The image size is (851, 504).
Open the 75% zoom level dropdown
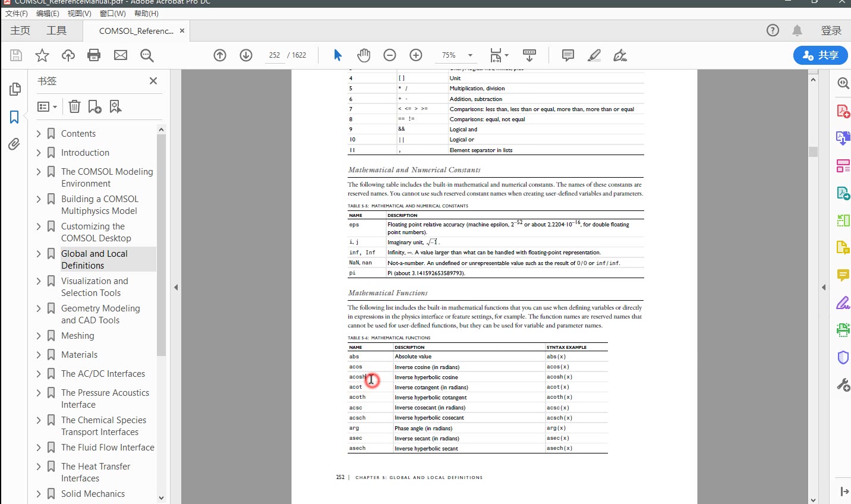point(471,55)
